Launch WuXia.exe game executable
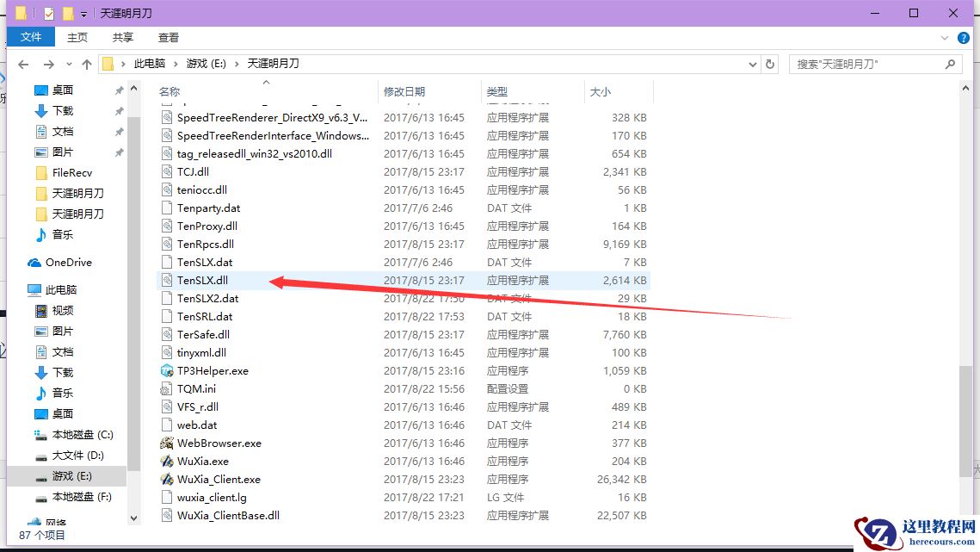The image size is (980, 552). click(x=203, y=461)
